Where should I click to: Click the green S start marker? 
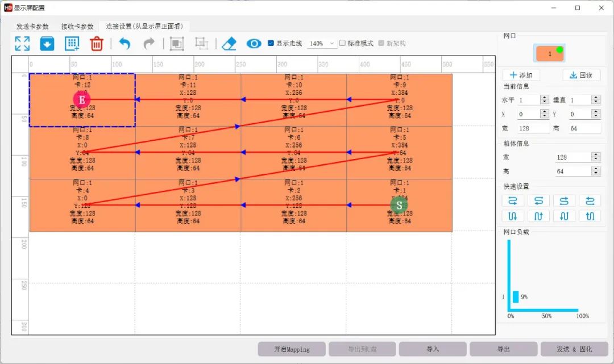(x=399, y=205)
